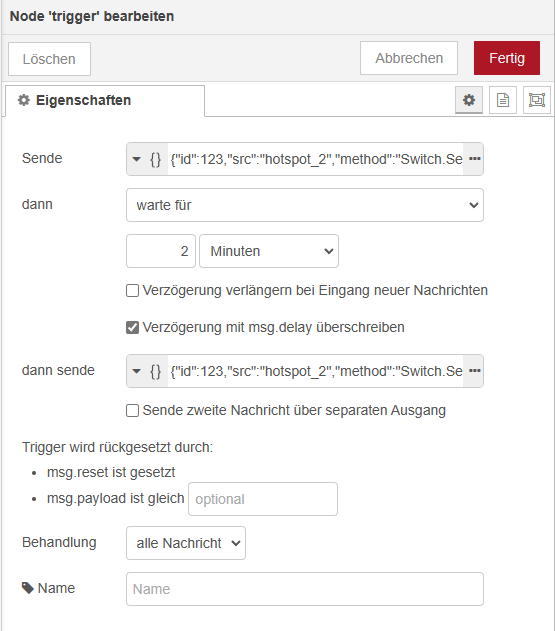
Task: Click JSON braces icon in Sende field
Action: point(155,159)
